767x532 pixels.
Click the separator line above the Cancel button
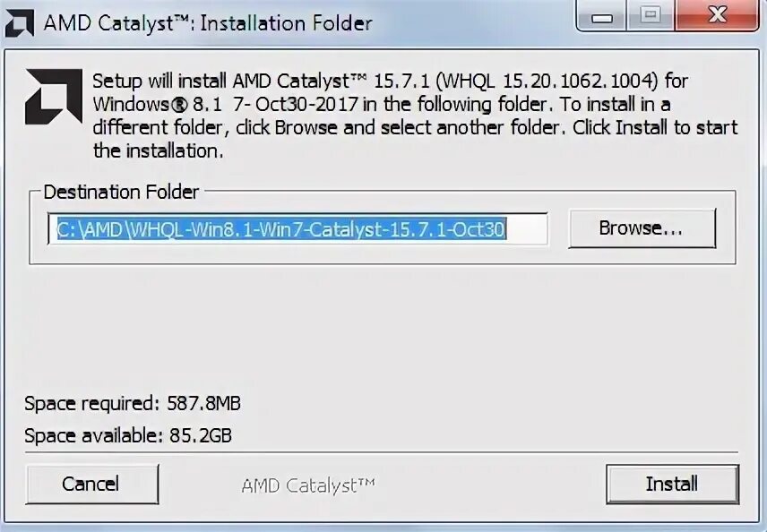pyautogui.click(x=382, y=453)
